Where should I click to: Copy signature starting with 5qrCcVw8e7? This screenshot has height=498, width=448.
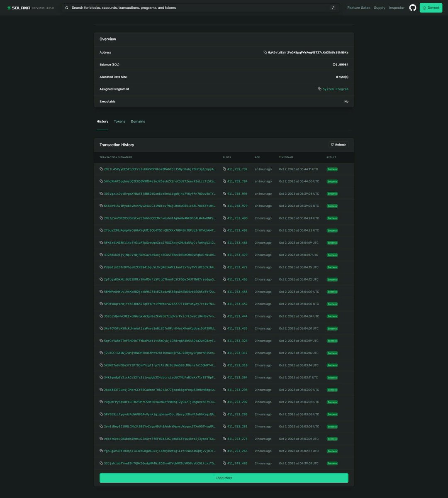click(x=101, y=341)
